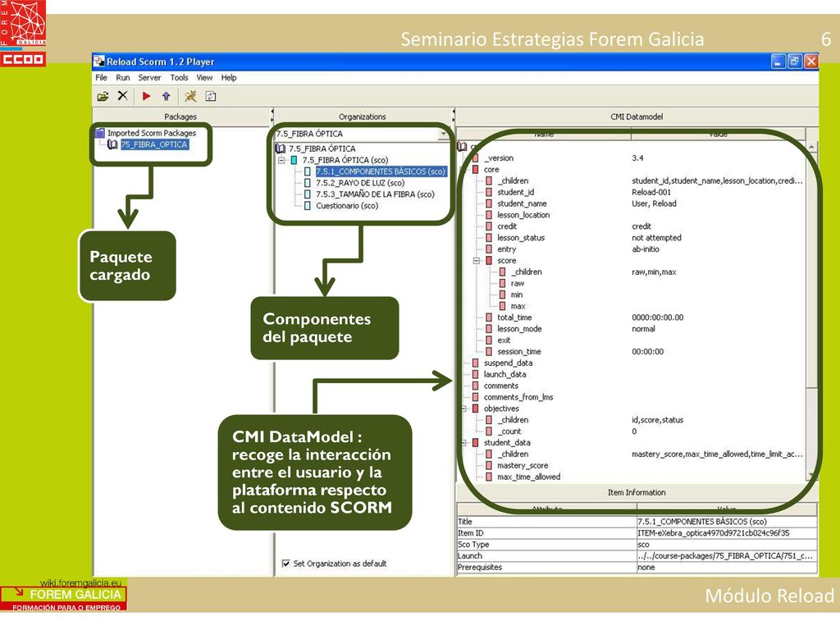Viewport: 840px width, 630px height.
Task: Click the Prerequisites value none
Action: coord(727,568)
